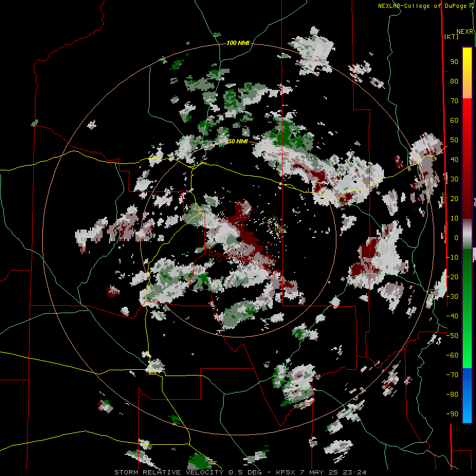
Task: Click the NEXLAB-College of DuPage title text
Action: [424, 6]
